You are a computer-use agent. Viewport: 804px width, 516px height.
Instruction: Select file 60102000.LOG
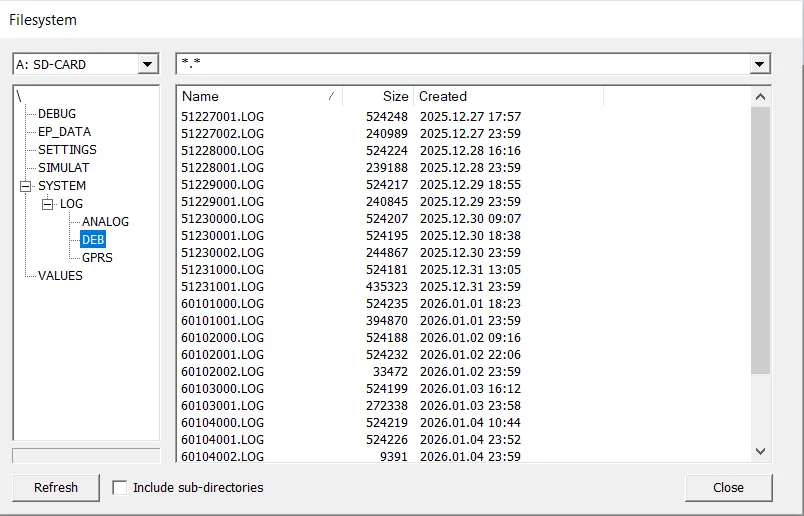pos(223,337)
